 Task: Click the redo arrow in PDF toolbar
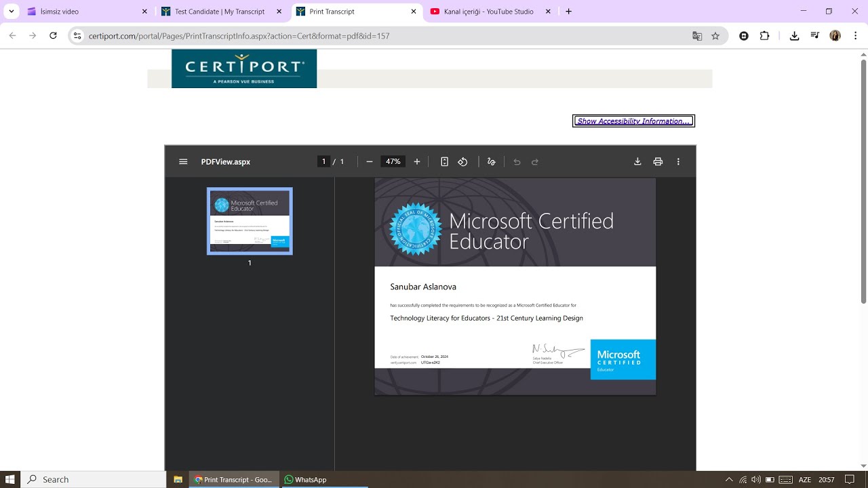(535, 162)
